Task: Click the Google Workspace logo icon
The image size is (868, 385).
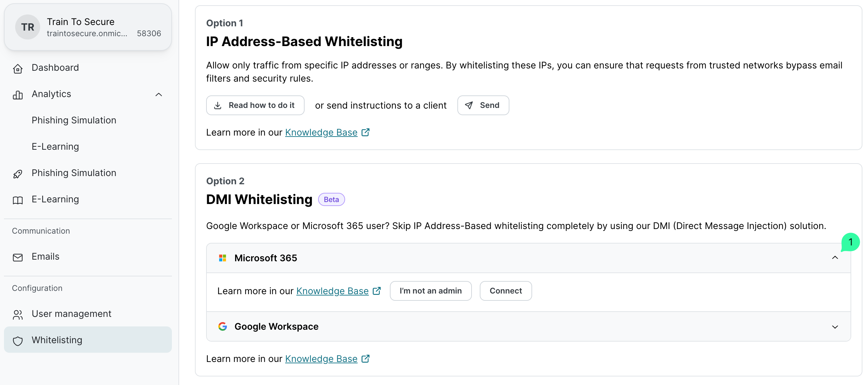Action: tap(222, 326)
